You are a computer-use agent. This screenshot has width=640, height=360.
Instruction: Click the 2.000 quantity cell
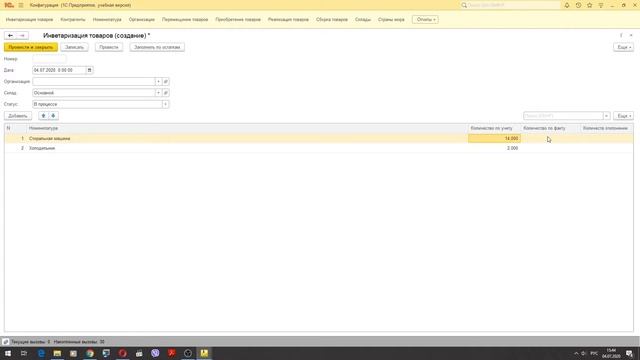[x=494, y=148]
